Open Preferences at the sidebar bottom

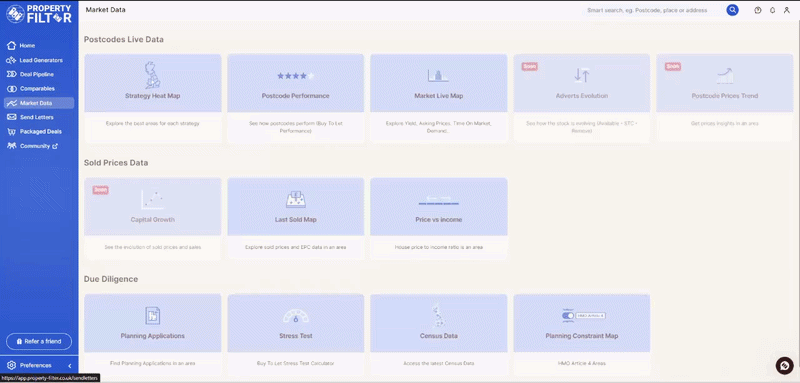click(36, 366)
